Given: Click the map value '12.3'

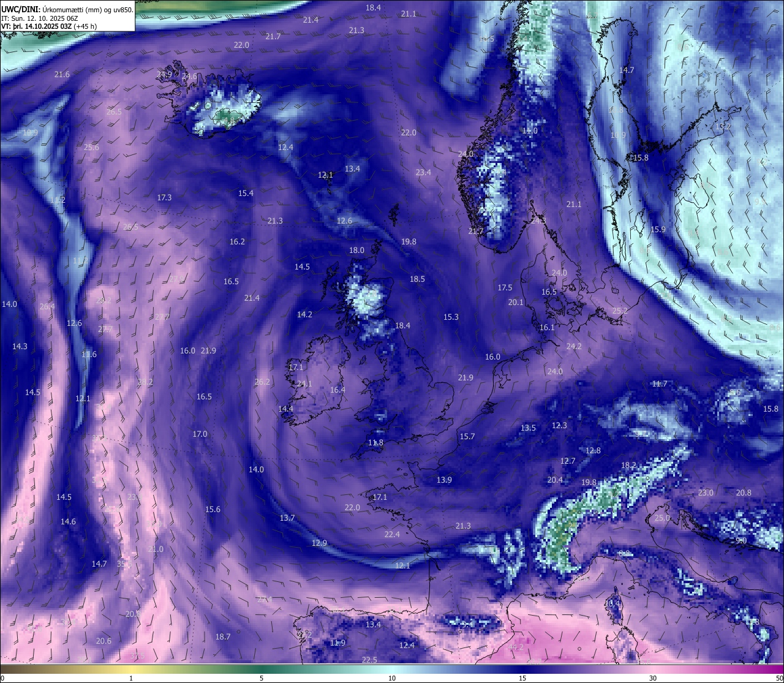Looking at the screenshot, I should coord(559,426).
